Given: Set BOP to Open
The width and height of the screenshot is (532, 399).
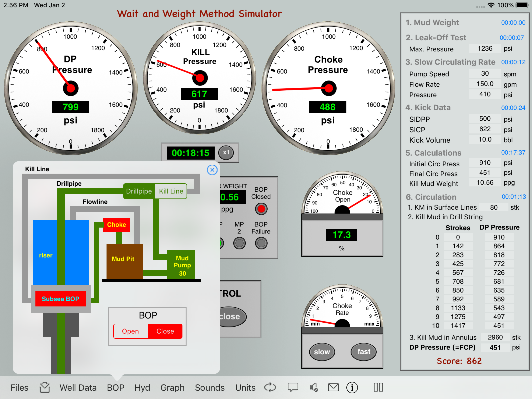Looking at the screenshot, I should coord(130,331).
